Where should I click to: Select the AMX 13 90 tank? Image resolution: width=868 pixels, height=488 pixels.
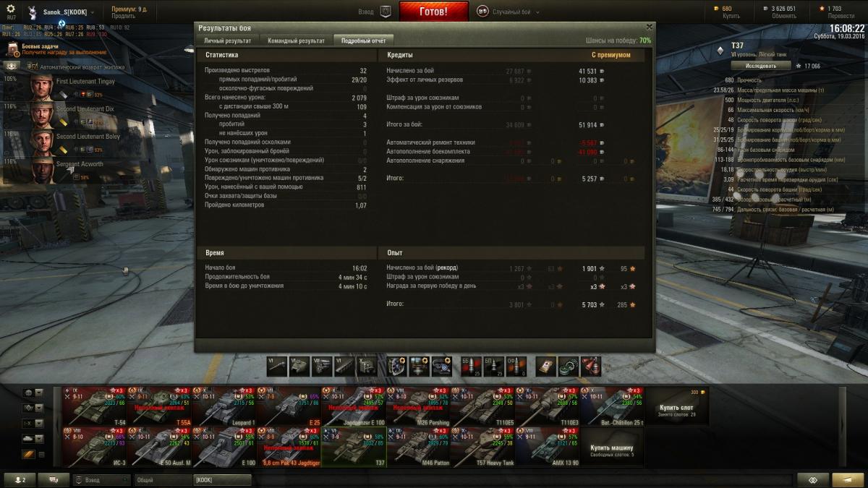[x=547, y=447]
